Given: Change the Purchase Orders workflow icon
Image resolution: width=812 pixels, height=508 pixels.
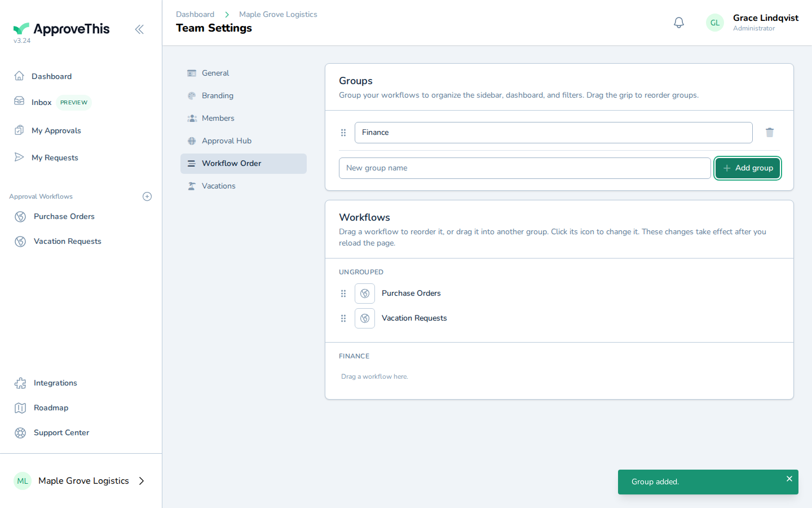Looking at the screenshot, I should pyautogui.click(x=365, y=294).
